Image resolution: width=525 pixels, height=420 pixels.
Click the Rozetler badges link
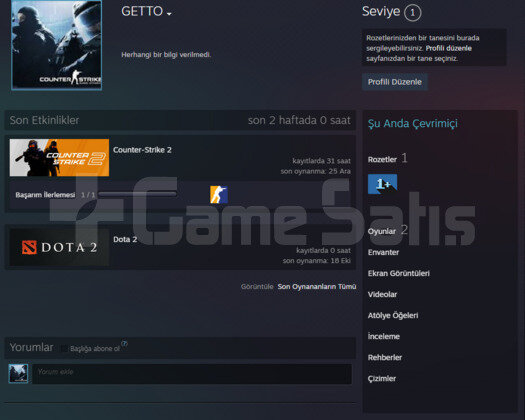(382, 159)
